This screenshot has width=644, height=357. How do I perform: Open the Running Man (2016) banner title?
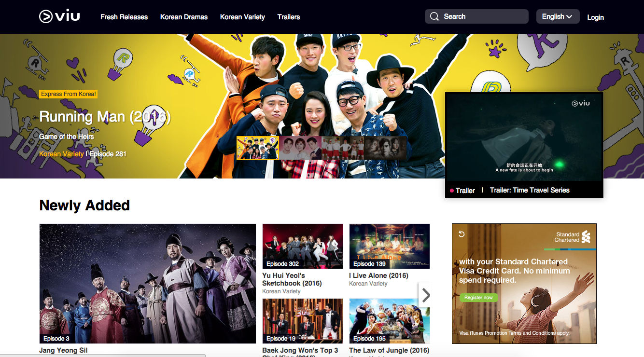coord(105,116)
